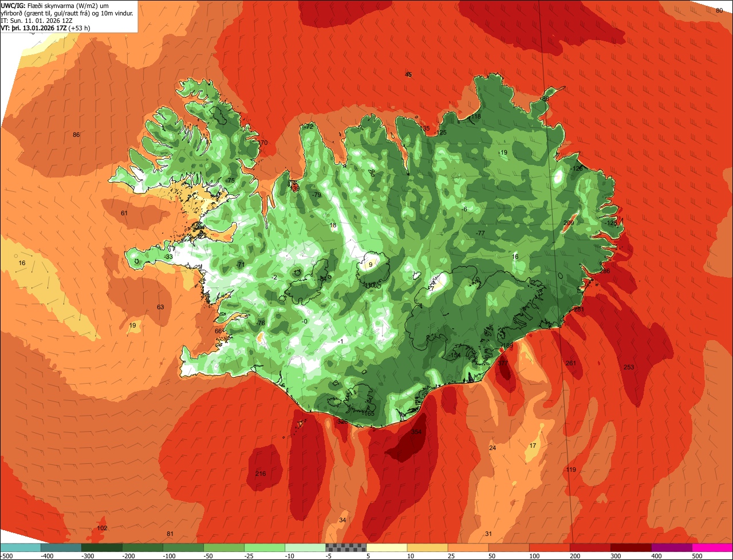Click the legend scale label "-500"
Viewport: 733px width, 560px height.
[x=6, y=556]
